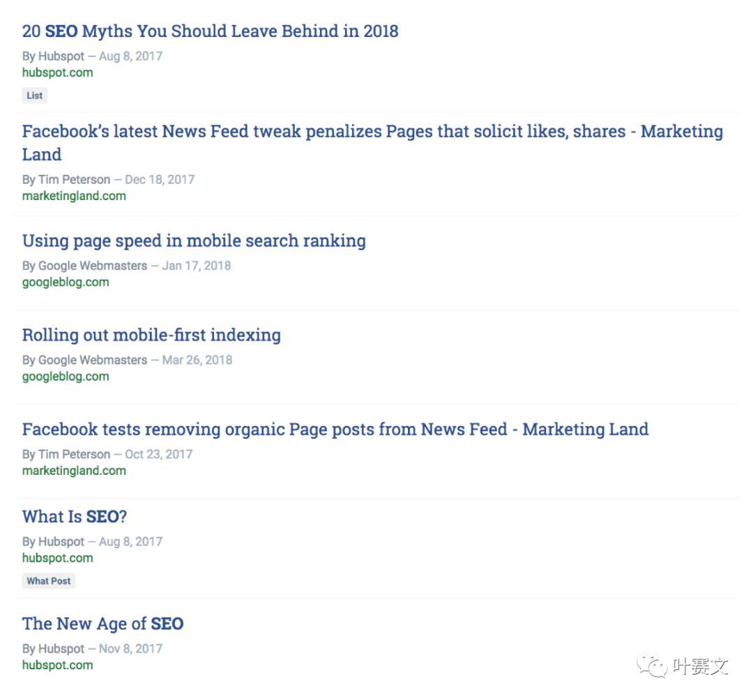Image resolution: width=753 pixels, height=700 pixels.
Task: Click 'By Google Webmasters — Mar 26, 2018' byline
Action: coord(128,360)
